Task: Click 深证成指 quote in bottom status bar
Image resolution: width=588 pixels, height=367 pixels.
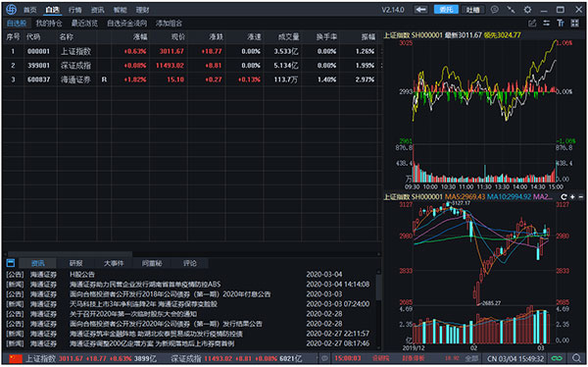Action: (x=236, y=358)
